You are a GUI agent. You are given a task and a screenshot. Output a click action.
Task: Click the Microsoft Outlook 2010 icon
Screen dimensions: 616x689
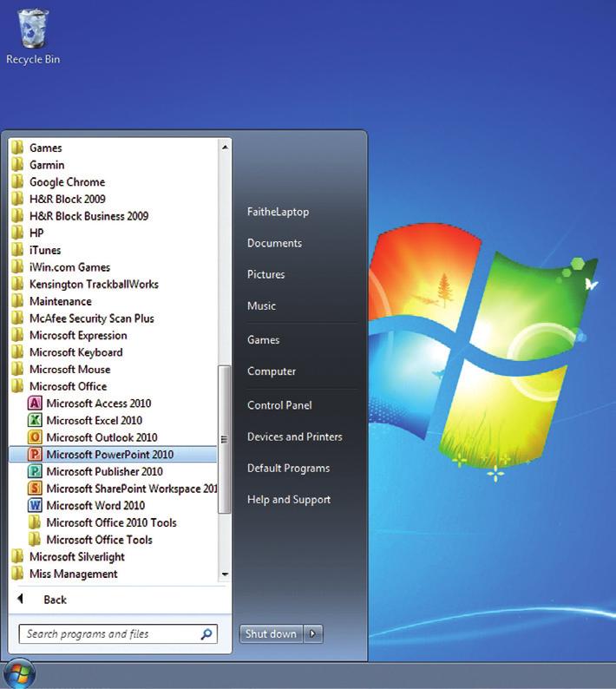[35, 437]
